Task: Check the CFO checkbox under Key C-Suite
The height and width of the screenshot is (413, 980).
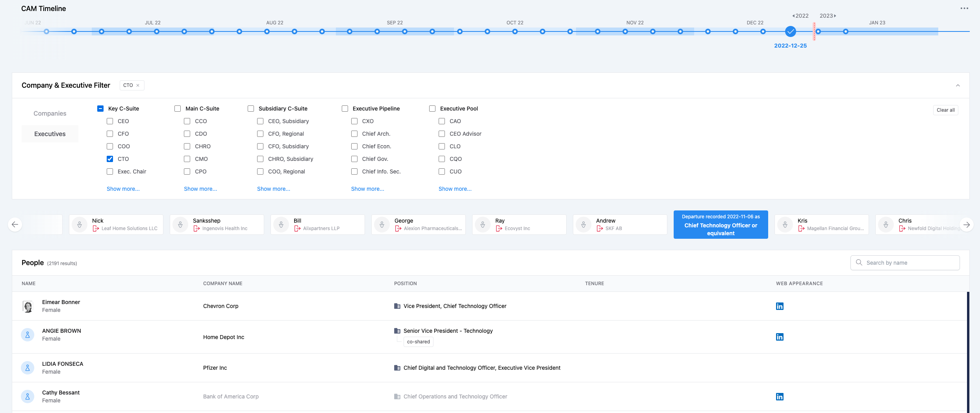Action: 110,134
